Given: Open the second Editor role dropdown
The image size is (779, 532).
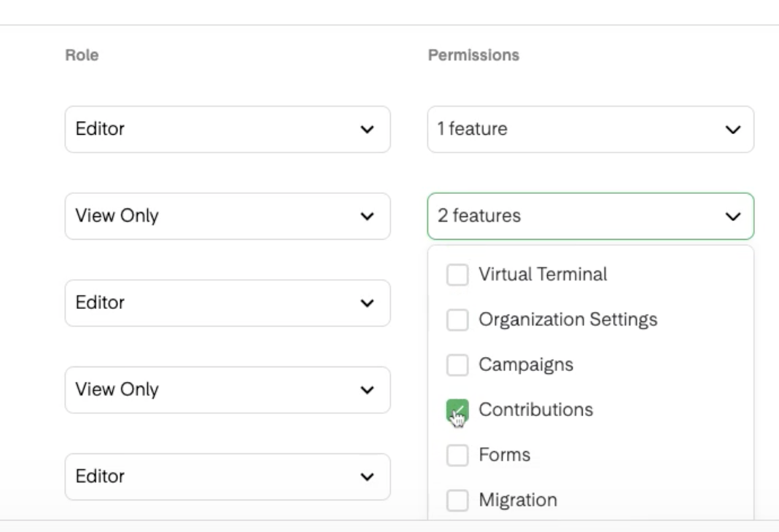Looking at the screenshot, I should pyautogui.click(x=227, y=302).
